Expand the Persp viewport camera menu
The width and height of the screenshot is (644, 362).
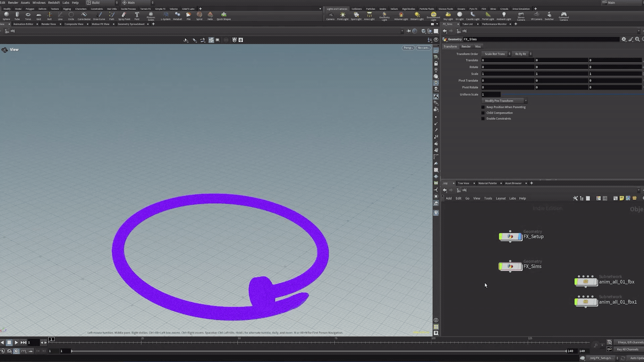coord(408,48)
